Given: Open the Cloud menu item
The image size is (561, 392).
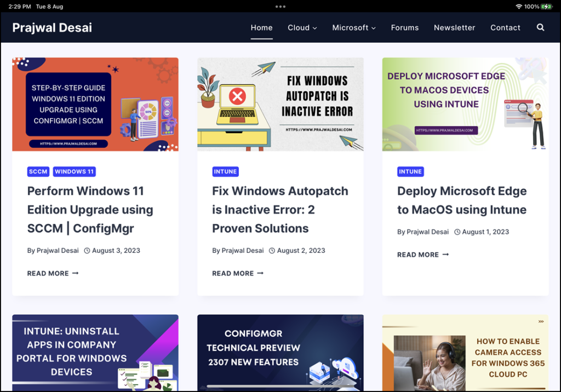Looking at the screenshot, I should point(299,27).
